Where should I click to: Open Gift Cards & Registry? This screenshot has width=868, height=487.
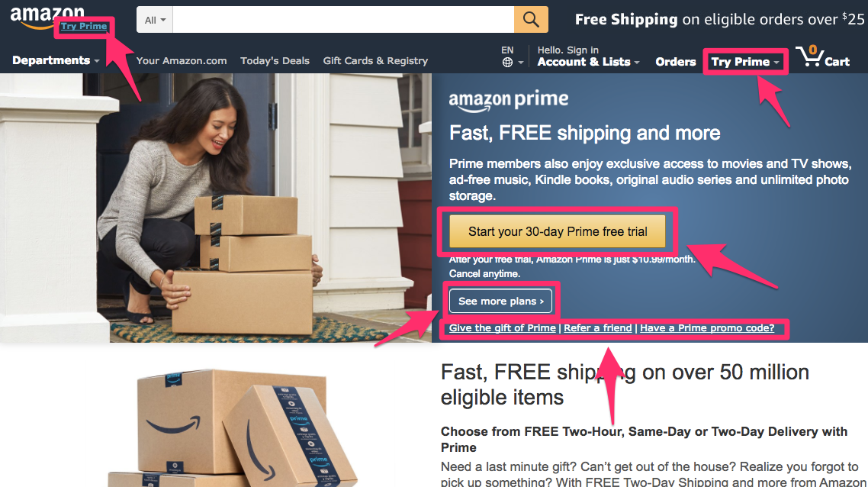[x=375, y=61]
